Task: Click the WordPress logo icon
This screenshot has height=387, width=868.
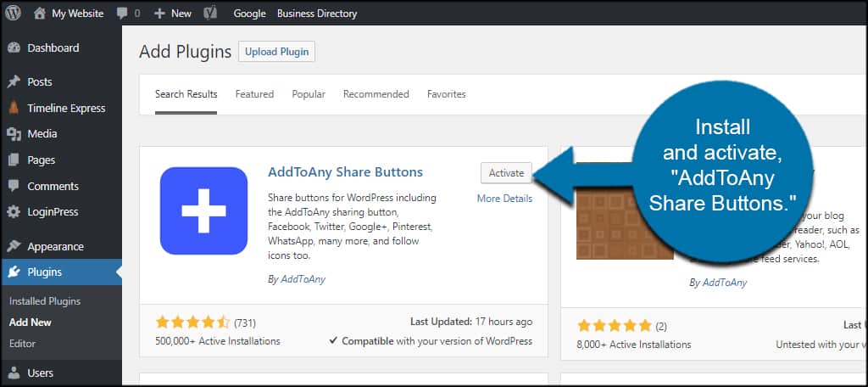Action: point(13,13)
